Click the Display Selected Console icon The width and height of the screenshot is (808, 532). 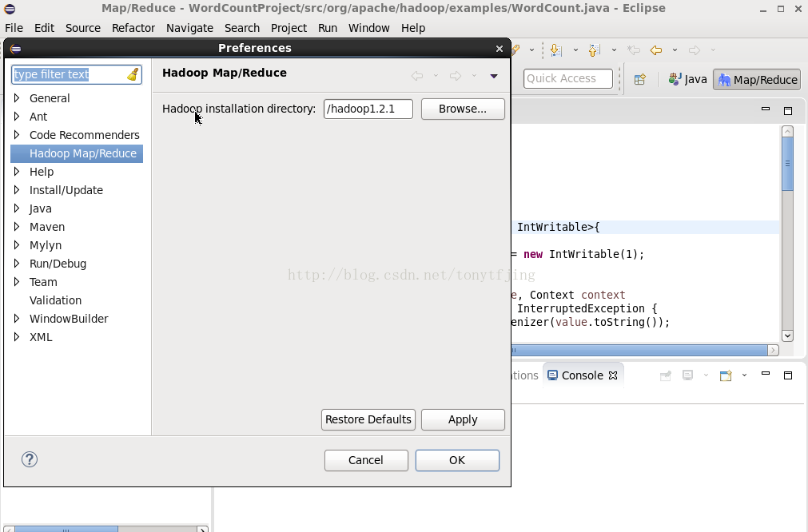pyautogui.click(x=687, y=375)
